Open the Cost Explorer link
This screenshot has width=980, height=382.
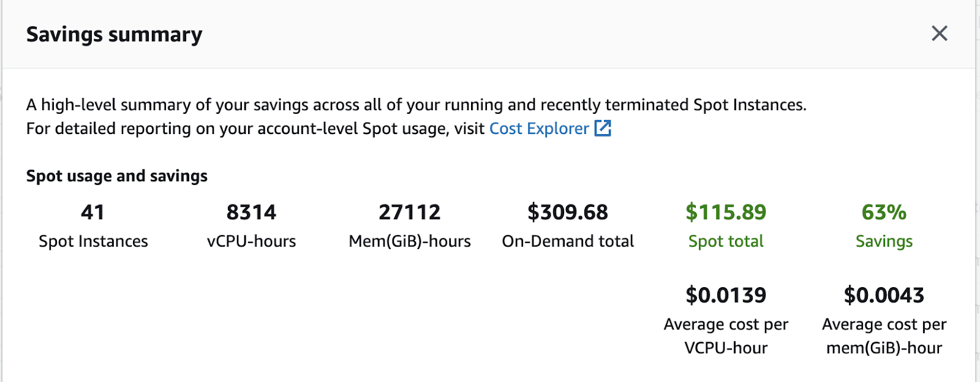(539, 129)
